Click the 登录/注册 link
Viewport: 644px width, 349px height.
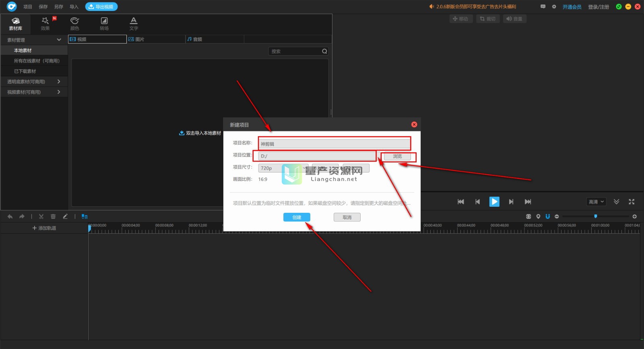pyautogui.click(x=599, y=7)
